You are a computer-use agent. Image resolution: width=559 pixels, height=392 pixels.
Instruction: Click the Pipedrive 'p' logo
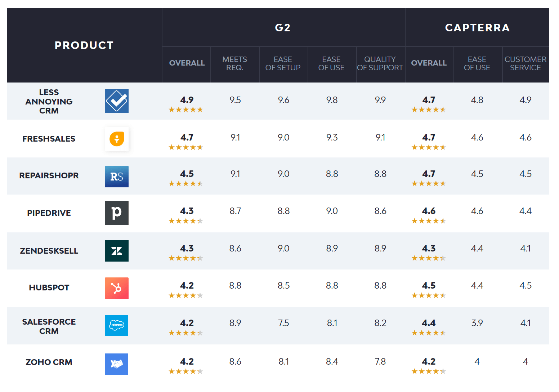point(116,213)
